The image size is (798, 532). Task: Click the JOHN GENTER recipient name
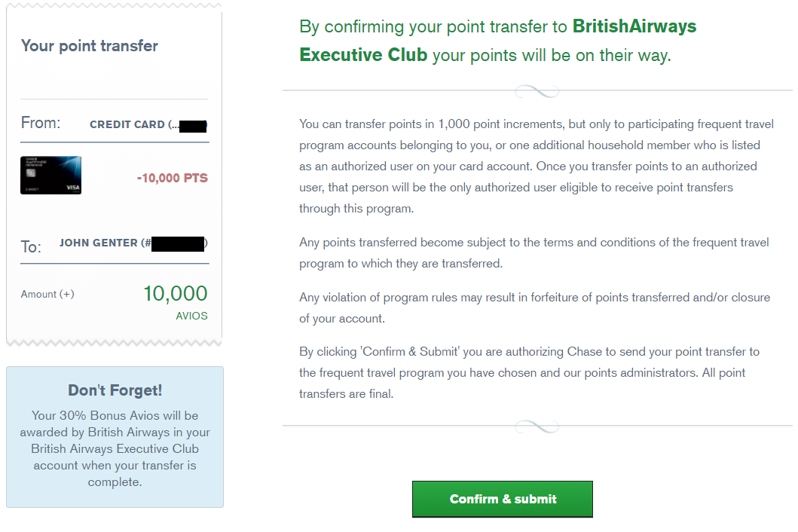tap(99, 243)
